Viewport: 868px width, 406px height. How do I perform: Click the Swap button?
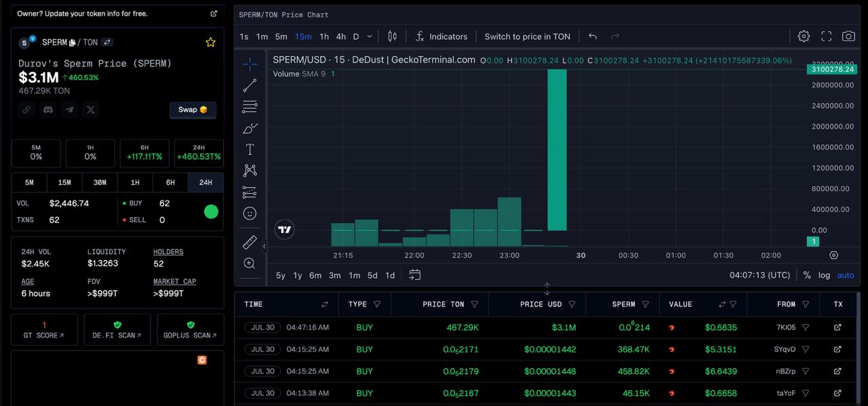pyautogui.click(x=193, y=110)
